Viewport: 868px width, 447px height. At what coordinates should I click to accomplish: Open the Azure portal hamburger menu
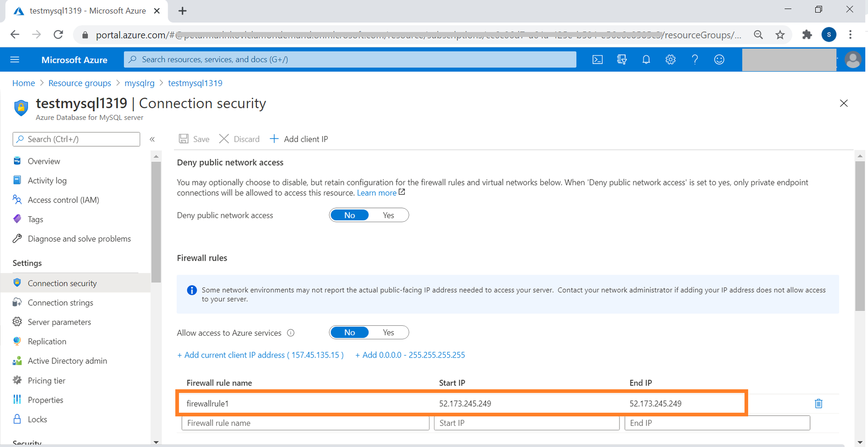click(x=15, y=60)
